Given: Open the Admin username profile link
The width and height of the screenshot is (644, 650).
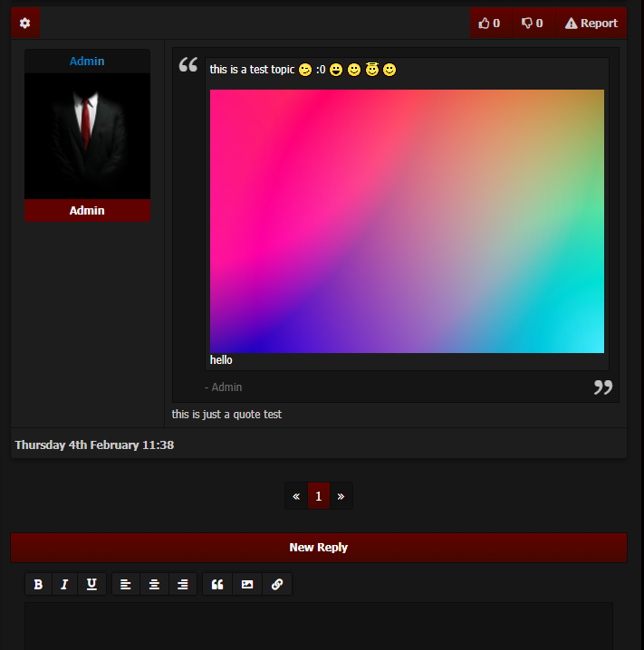Looking at the screenshot, I should 87,61.
